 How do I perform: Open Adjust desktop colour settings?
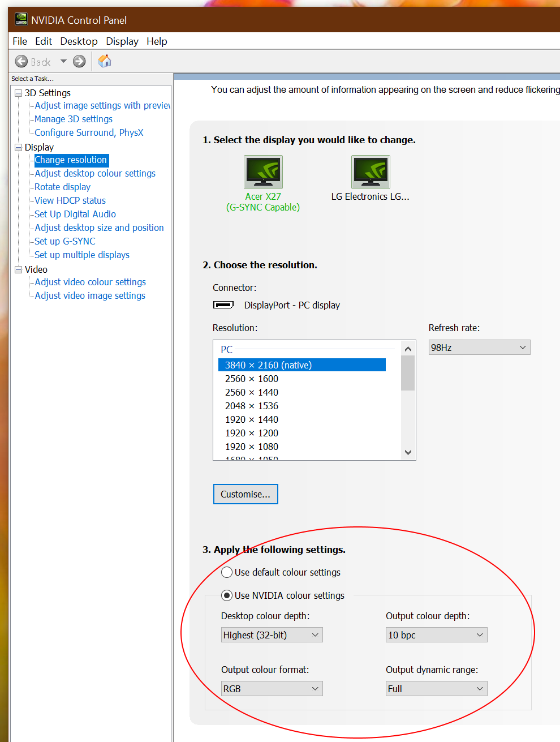tap(95, 173)
